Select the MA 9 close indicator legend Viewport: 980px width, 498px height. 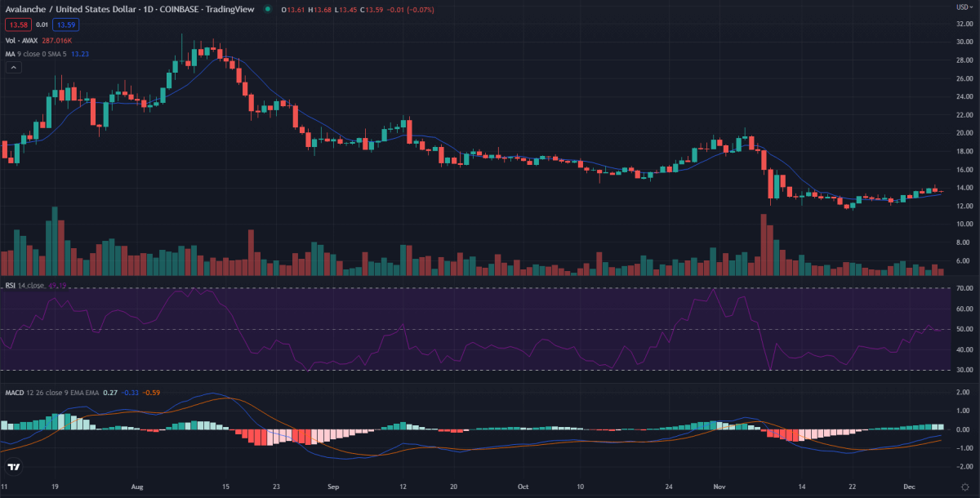point(36,54)
